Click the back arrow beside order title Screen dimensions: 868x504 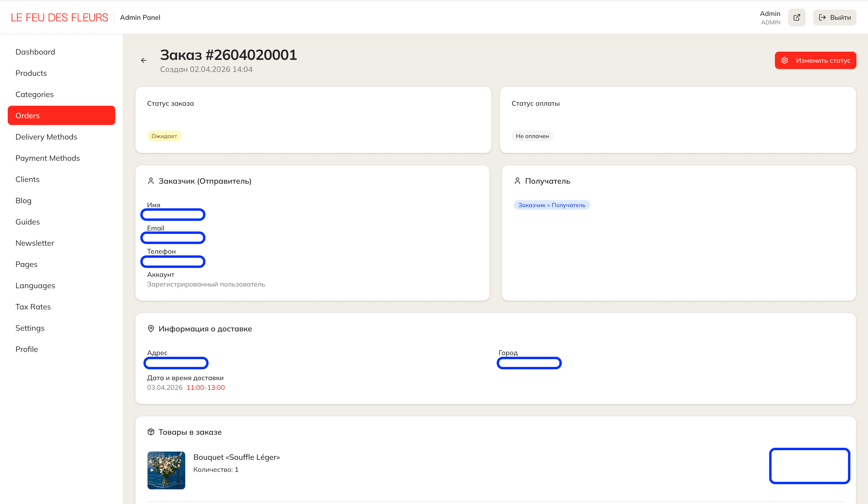click(144, 60)
